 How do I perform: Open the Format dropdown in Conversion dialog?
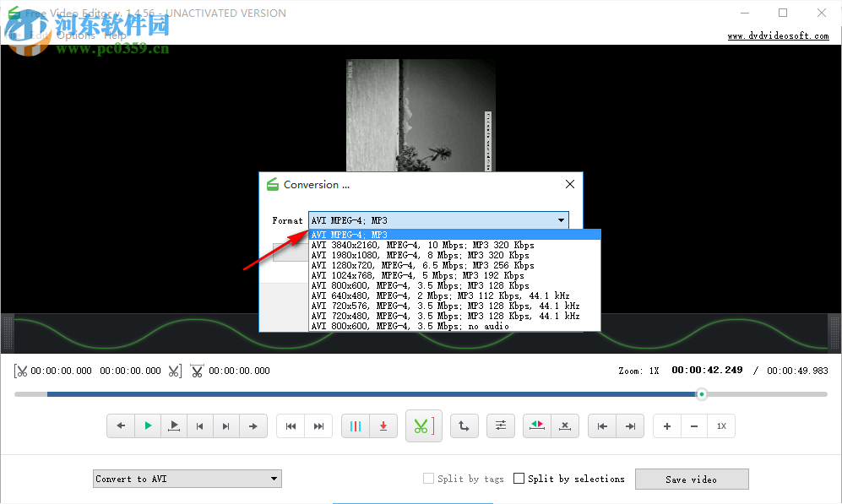point(560,219)
